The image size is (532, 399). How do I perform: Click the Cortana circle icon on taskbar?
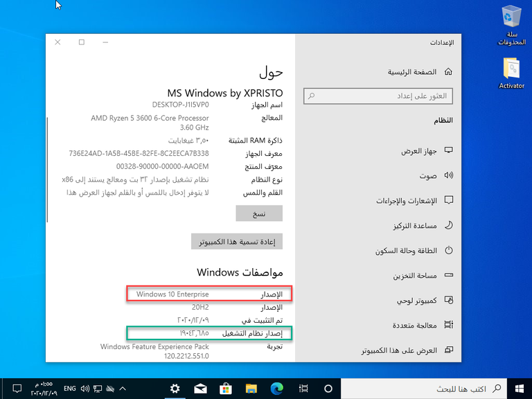click(x=328, y=389)
